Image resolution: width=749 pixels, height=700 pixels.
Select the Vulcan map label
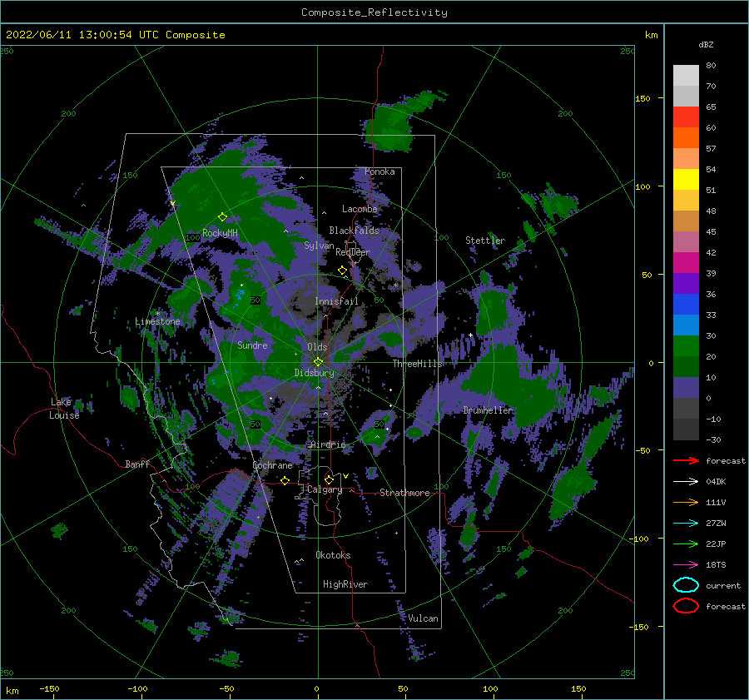[423, 618]
